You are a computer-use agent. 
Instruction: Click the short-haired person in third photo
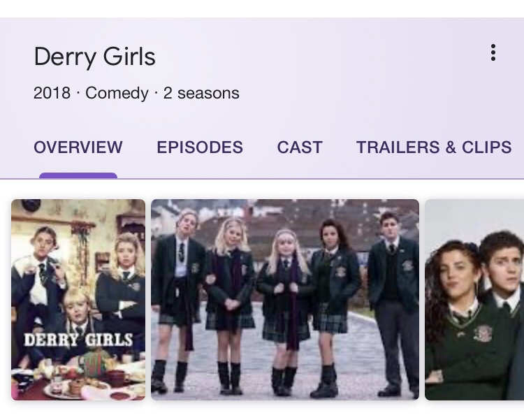[x=501, y=301]
